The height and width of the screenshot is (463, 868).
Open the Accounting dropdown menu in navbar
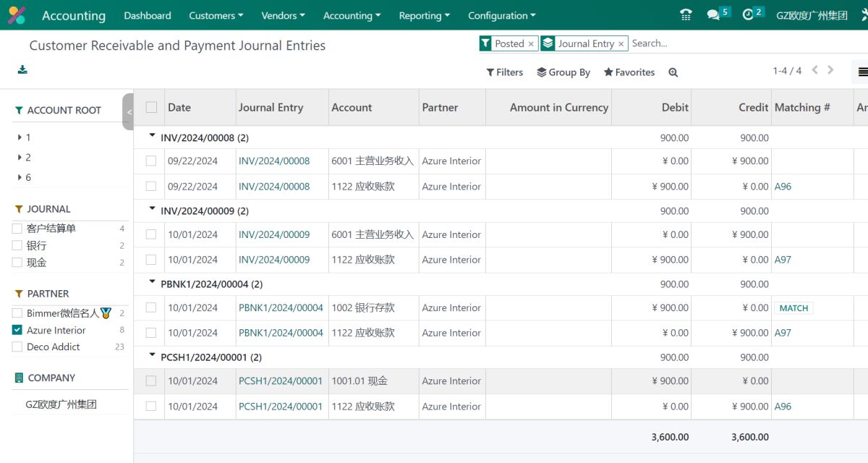point(352,15)
